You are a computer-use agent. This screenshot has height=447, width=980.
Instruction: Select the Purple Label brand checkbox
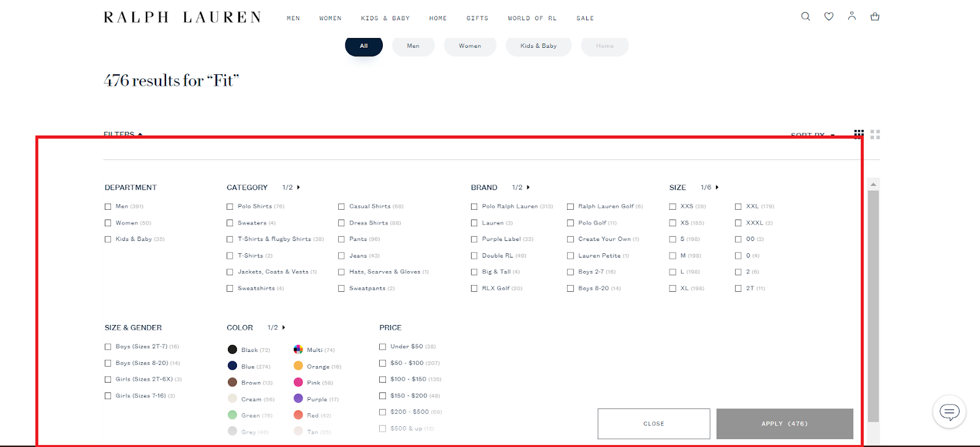474,239
